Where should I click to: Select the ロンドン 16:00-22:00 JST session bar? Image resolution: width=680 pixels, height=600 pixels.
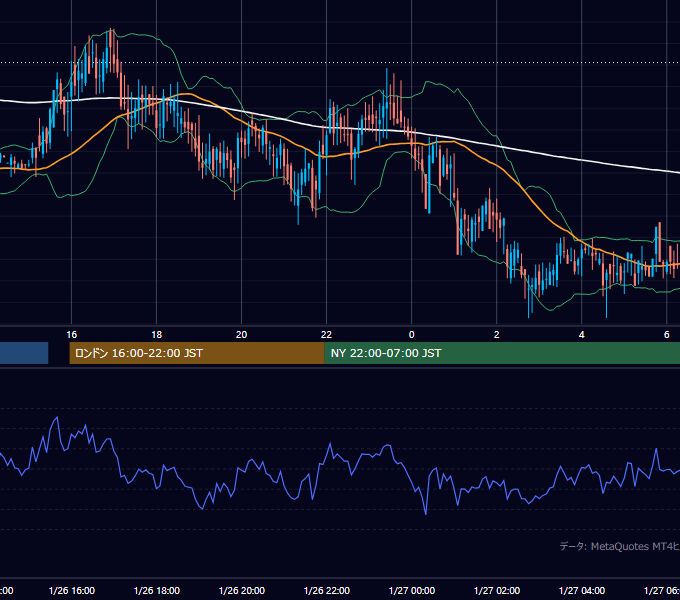197,353
